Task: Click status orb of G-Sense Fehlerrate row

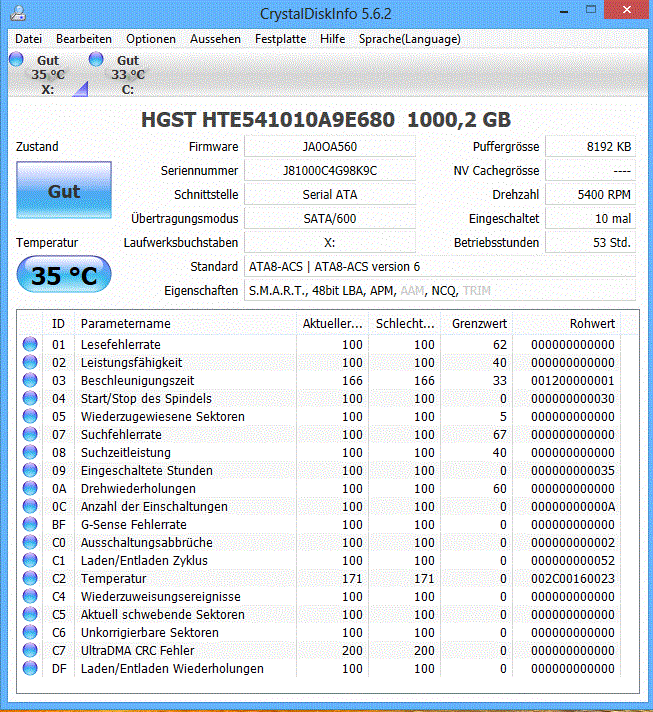Action: [30, 524]
